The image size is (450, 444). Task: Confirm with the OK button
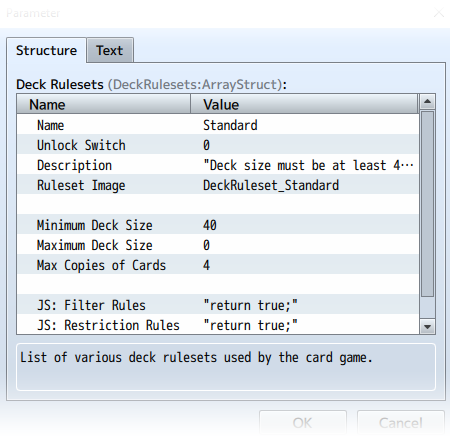click(x=303, y=423)
